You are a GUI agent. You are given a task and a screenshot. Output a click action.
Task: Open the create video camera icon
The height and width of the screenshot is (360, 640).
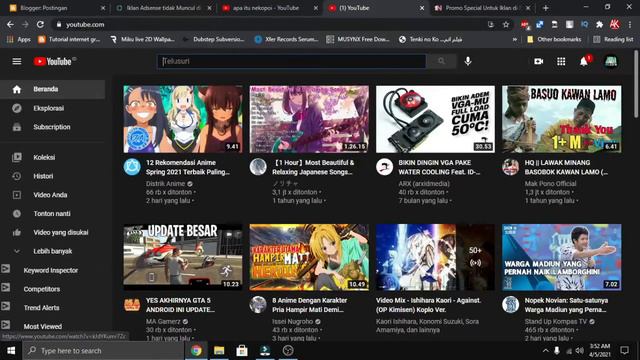coord(538,62)
